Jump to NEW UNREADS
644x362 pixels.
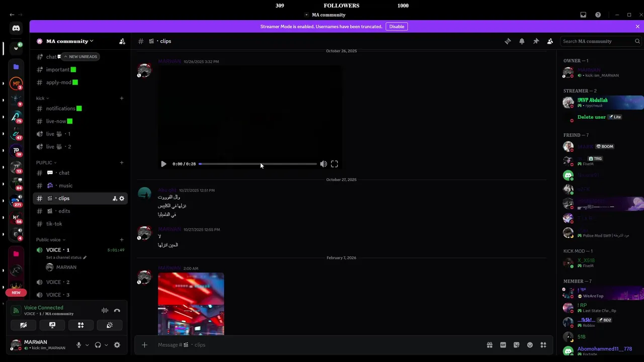[80, 57]
